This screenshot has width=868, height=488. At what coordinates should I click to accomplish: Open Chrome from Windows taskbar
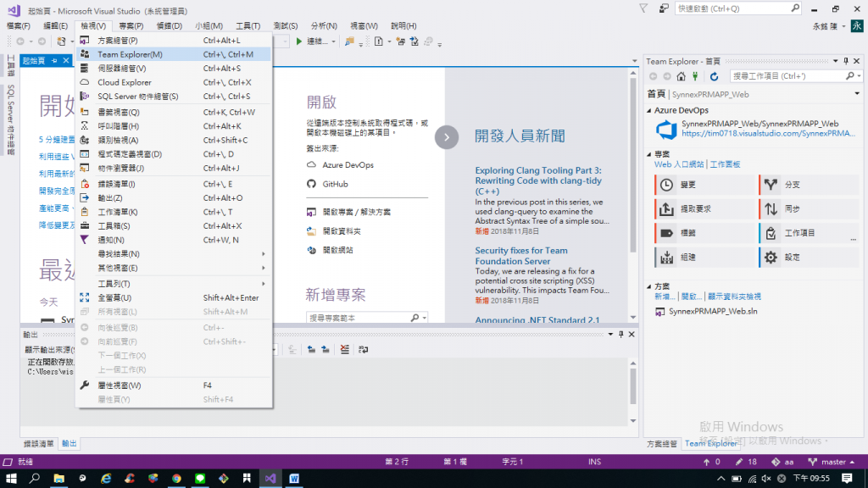176,479
